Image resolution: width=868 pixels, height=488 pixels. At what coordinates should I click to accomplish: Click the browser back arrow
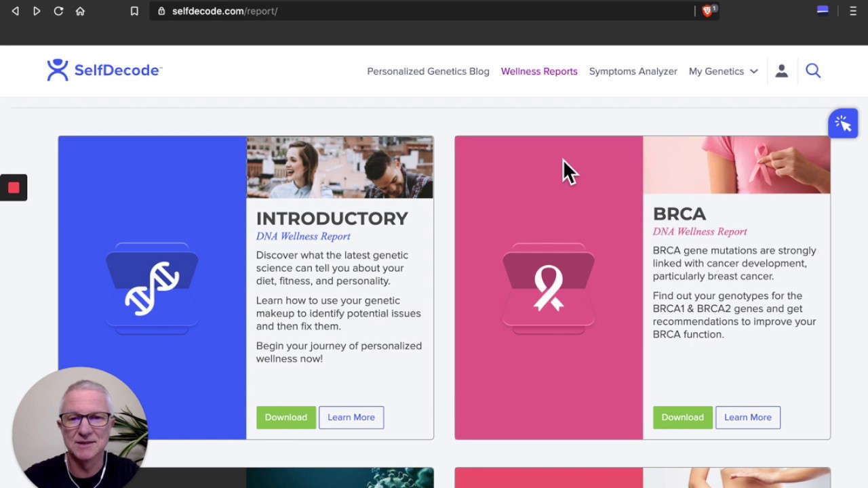pos(15,11)
